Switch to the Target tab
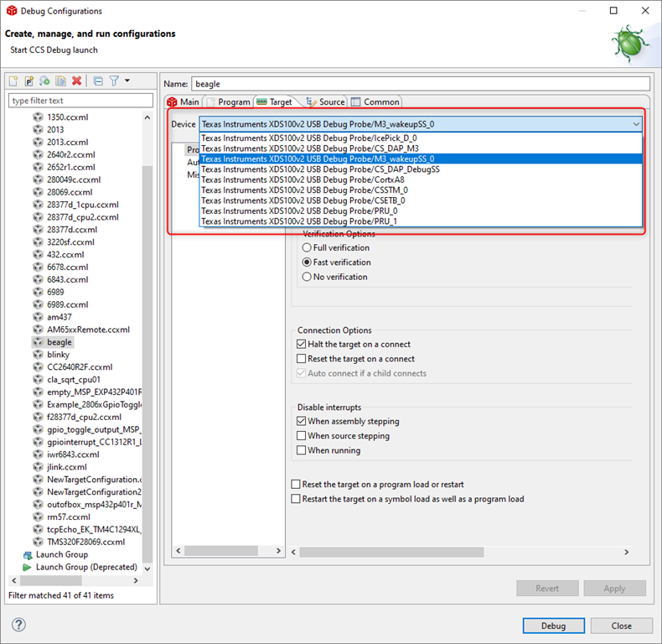662x644 pixels. tap(275, 101)
